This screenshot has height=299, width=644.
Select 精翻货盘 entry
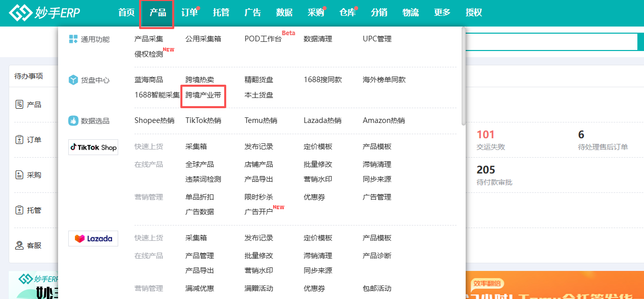point(259,80)
